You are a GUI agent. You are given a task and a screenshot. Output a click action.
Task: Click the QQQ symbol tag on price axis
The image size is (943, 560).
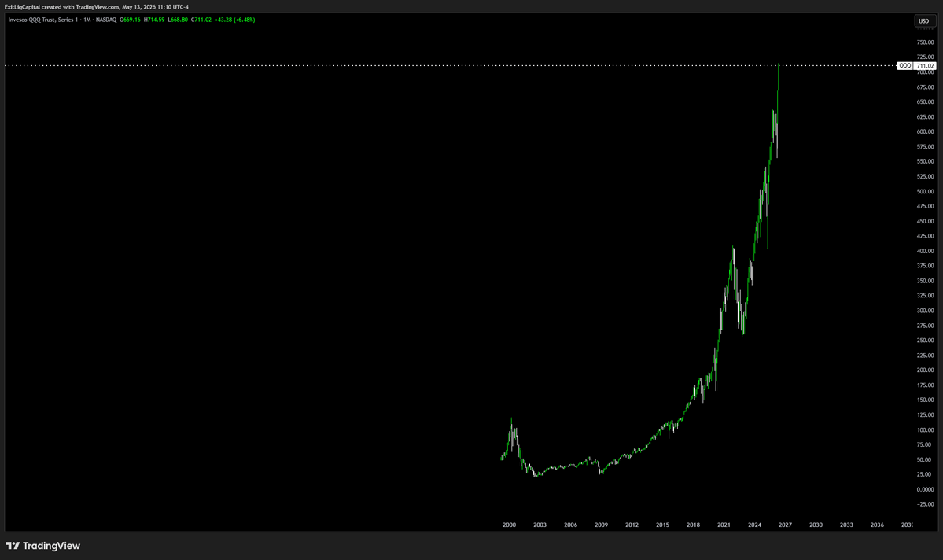click(x=904, y=65)
